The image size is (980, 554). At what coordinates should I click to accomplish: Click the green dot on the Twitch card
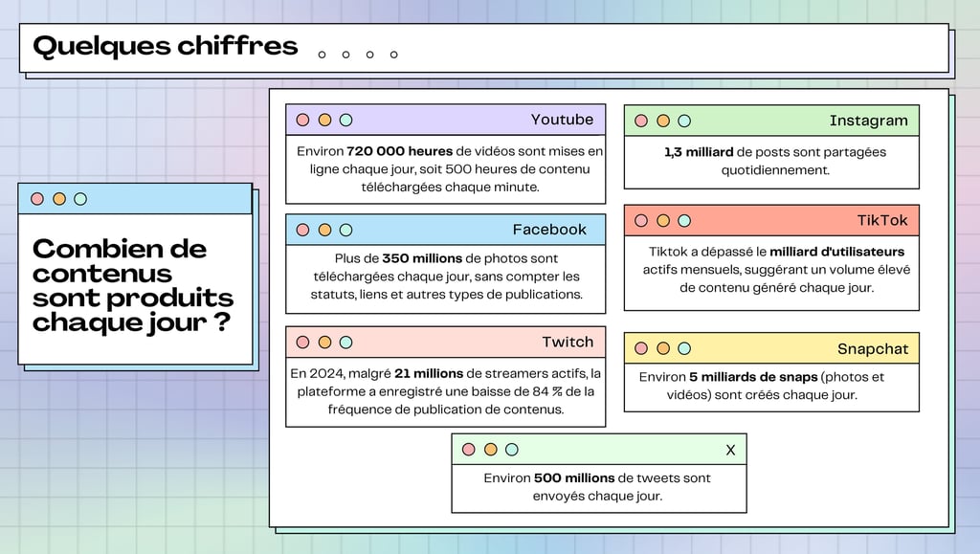(346, 343)
